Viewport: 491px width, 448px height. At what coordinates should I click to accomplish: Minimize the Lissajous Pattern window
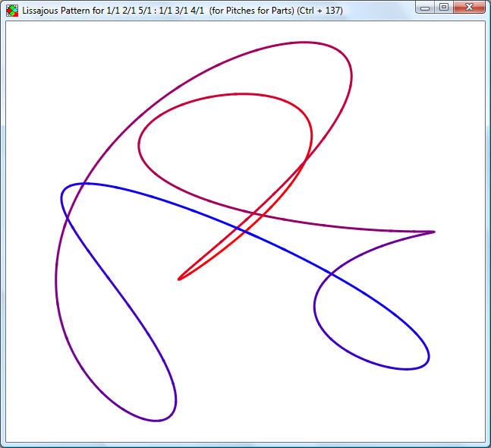click(427, 8)
